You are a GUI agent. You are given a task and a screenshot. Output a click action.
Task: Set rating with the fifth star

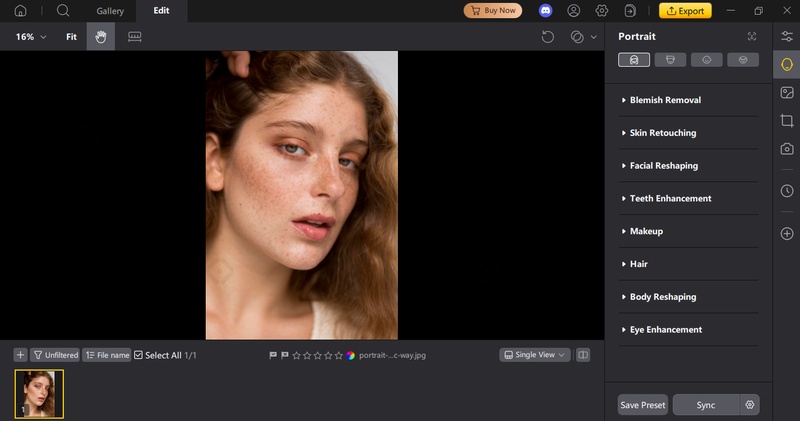tap(338, 355)
